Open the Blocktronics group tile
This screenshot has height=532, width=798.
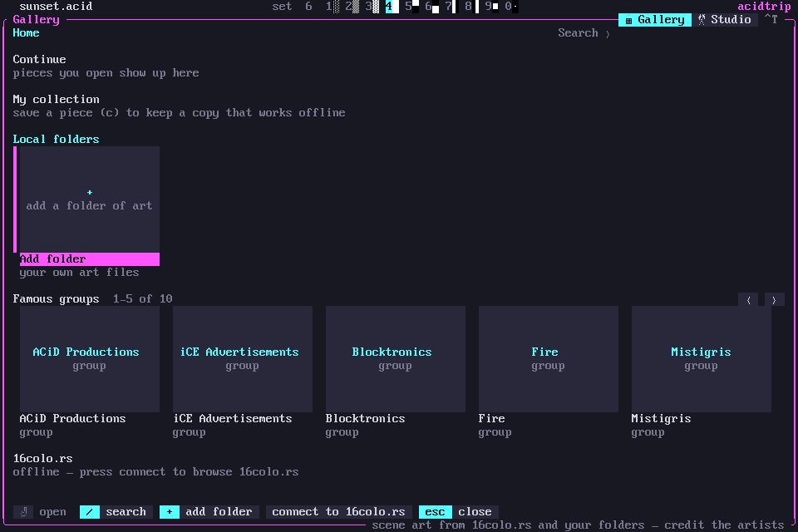pos(396,359)
